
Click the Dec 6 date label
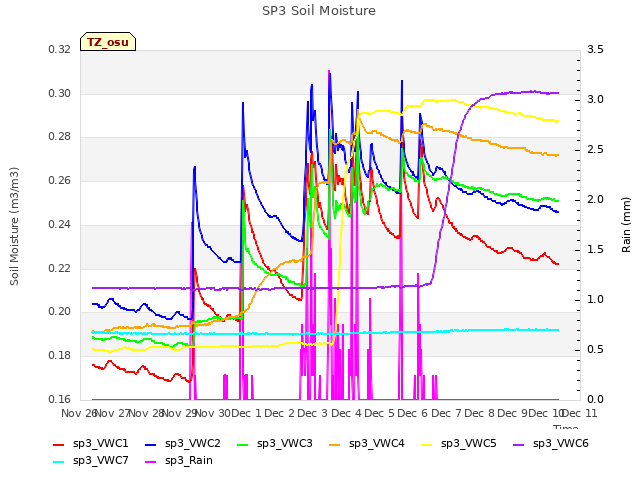(413, 413)
